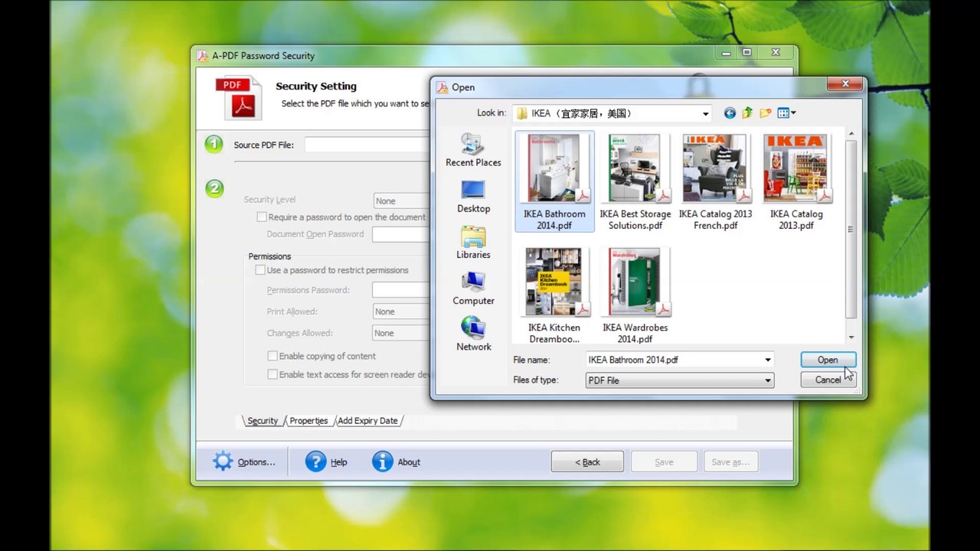Expand the File name dropdown arrow
The height and width of the screenshot is (551, 980).
coord(767,360)
